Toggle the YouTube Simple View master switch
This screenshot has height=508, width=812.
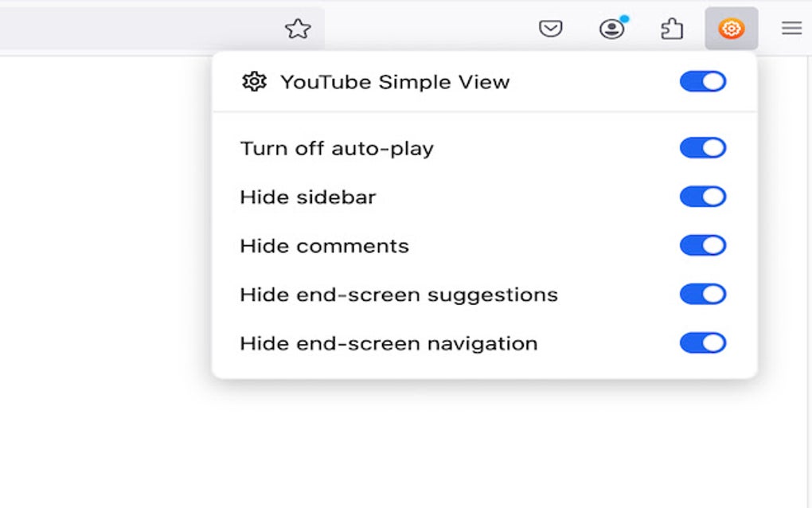pyautogui.click(x=702, y=81)
